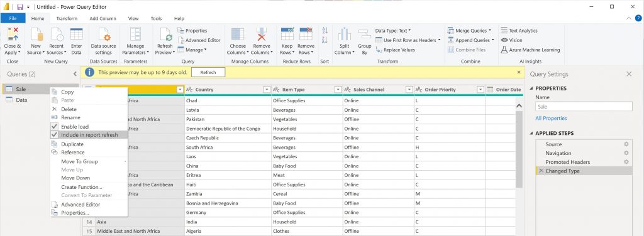This screenshot has height=236, width=644.
Task: Sort ascending A to Z
Action: coord(325,31)
